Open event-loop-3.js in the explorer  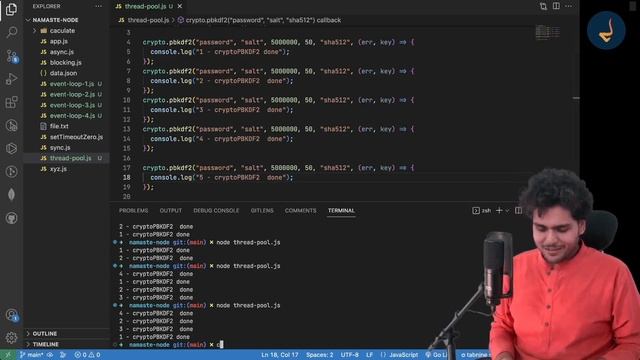(72, 105)
